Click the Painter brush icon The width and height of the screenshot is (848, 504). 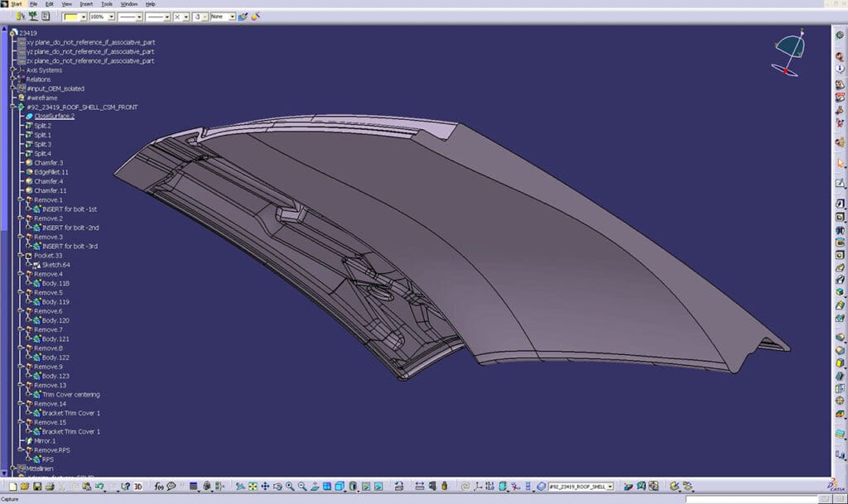[243, 17]
